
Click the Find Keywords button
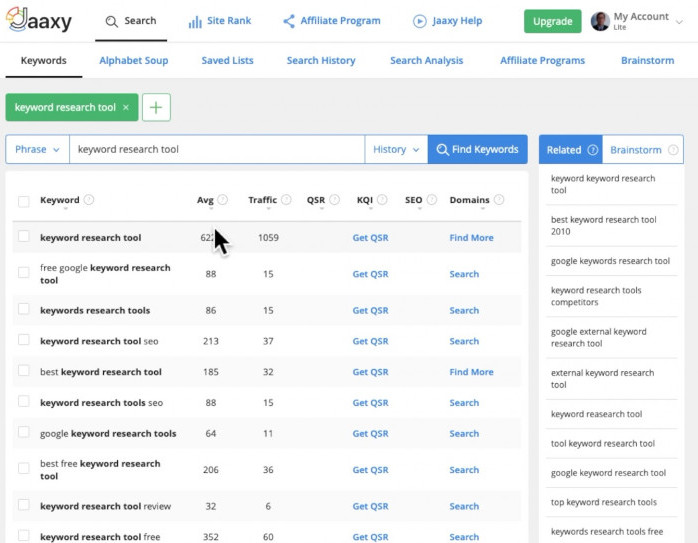[x=478, y=149]
